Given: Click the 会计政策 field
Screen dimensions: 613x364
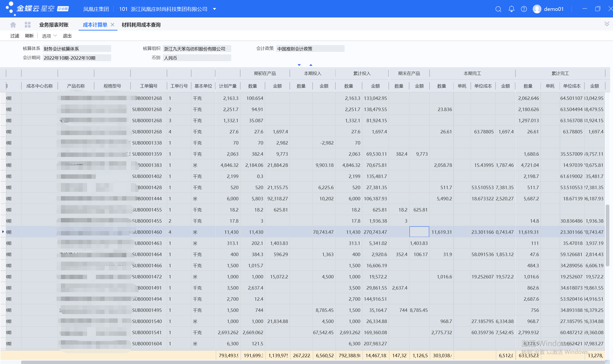Looking at the screenshot, I should [x=310, y=49].
